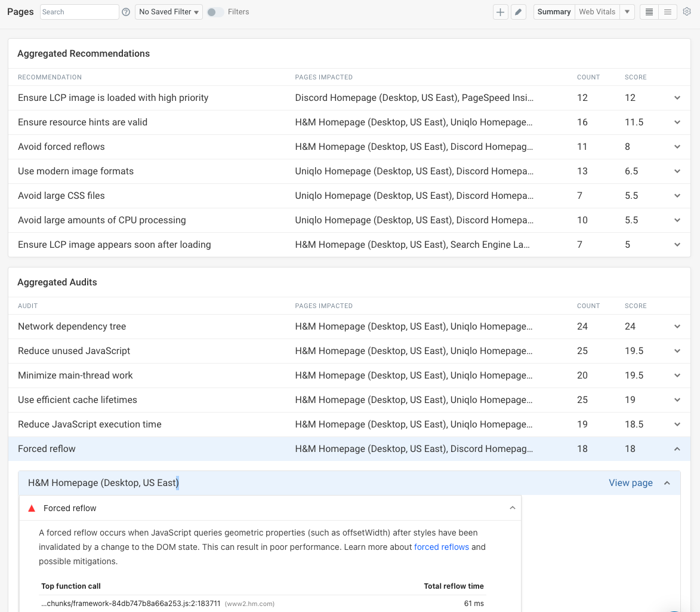The height and width of the screenshot is (612, 700).
Task: Click the plus icon to add a page
Action: coord(500,12)
